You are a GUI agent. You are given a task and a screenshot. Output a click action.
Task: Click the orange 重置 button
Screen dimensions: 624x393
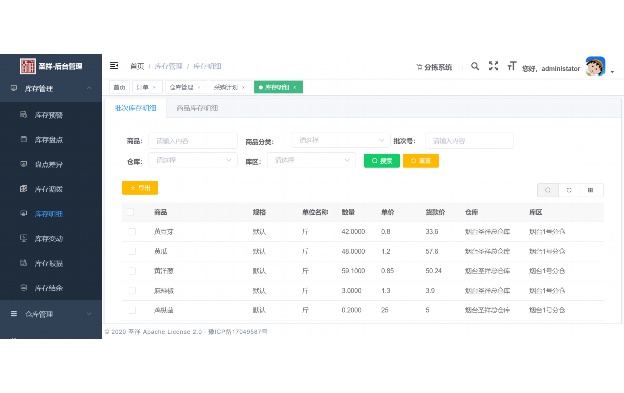(x=421, y=161)
